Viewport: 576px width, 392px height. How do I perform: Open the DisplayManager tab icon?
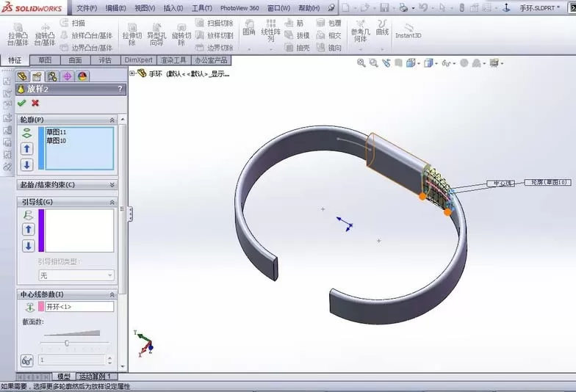pos(82,76)
